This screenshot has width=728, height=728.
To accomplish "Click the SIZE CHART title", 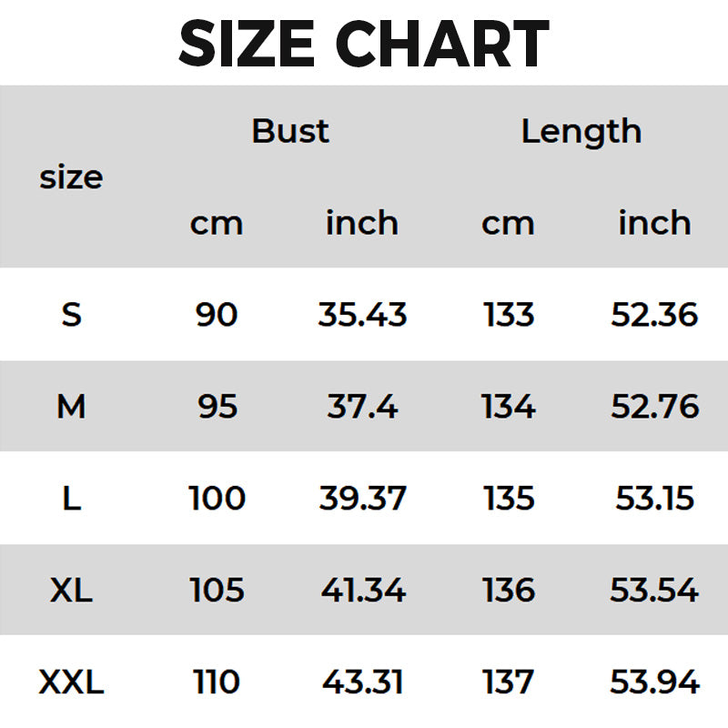I will coord(364,44).
